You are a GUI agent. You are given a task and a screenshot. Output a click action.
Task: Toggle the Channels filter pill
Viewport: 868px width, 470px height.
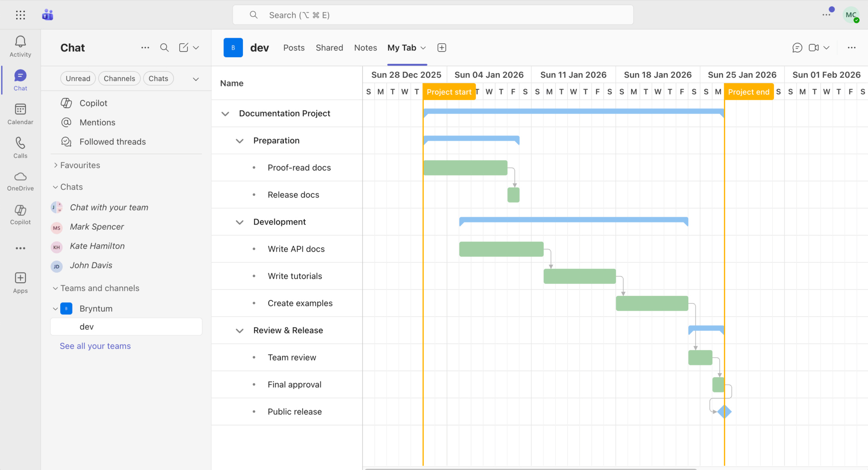[119, 78]
